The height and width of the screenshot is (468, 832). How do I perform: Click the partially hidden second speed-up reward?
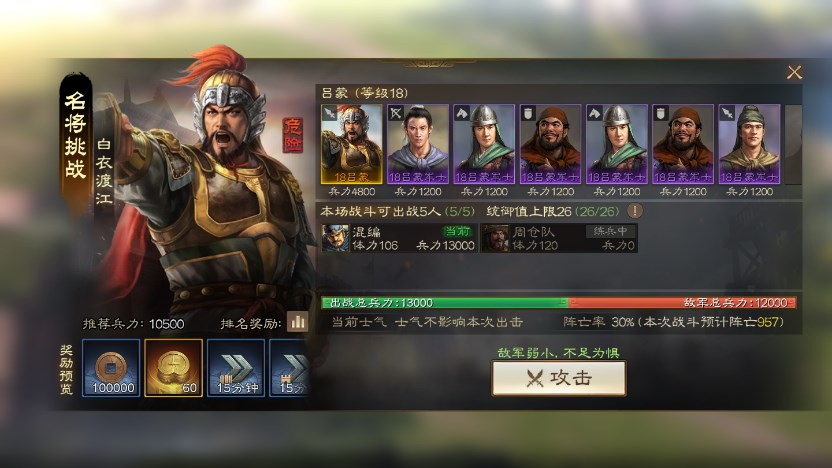[289, 368]
